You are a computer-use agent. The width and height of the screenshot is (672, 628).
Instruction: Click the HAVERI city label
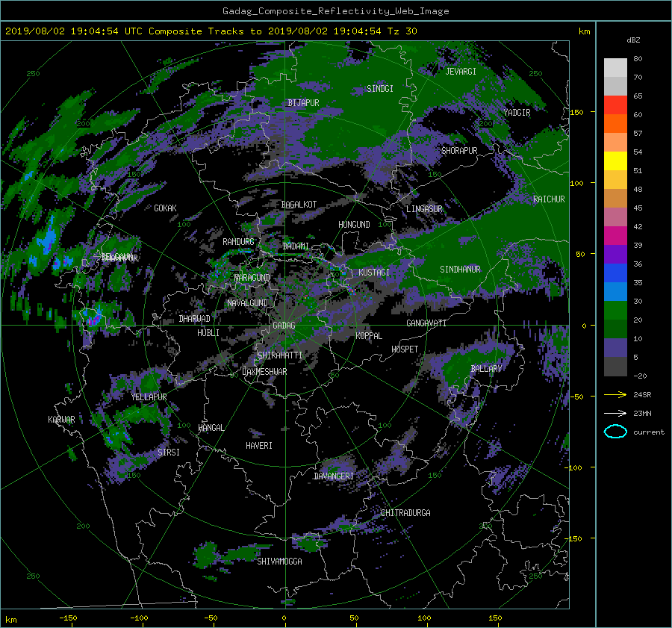[x=259, y=446]
